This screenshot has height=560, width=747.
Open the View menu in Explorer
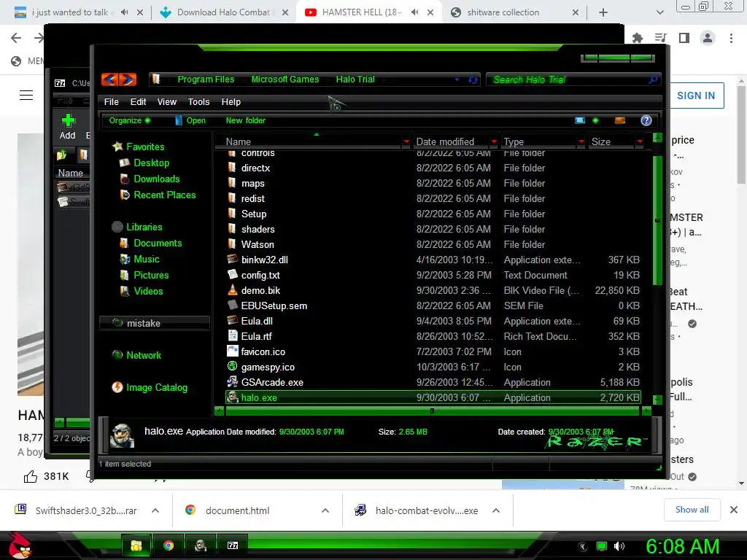(167, 102)
